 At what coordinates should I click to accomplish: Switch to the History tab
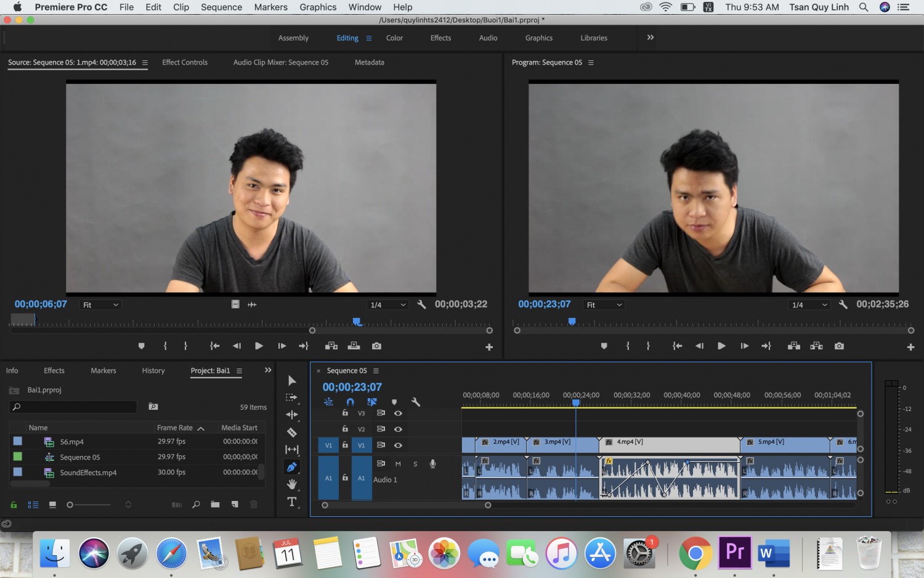tap(153, 371)
